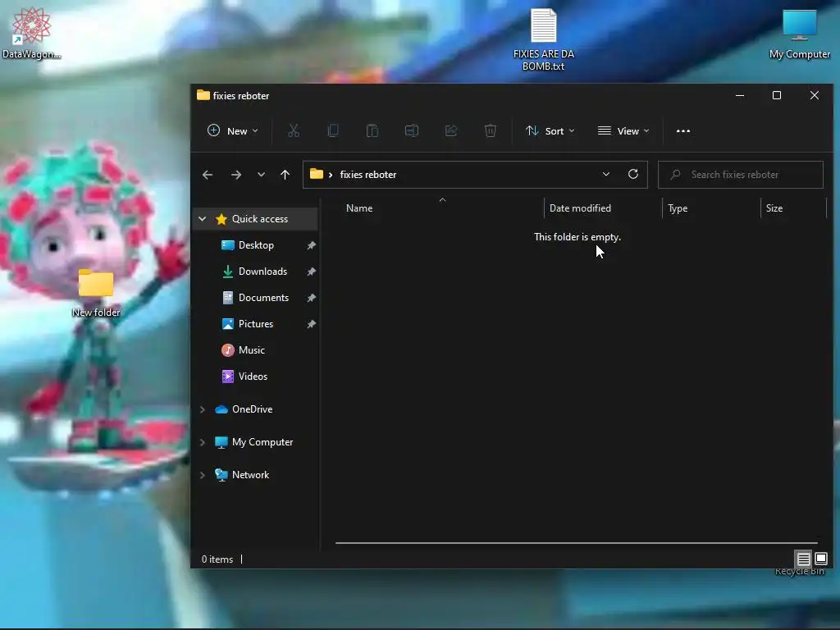Click the Copy icon in toolbar
Image resolution: width=840 pixels, height=630 pixels.
[x=333, y=130]
